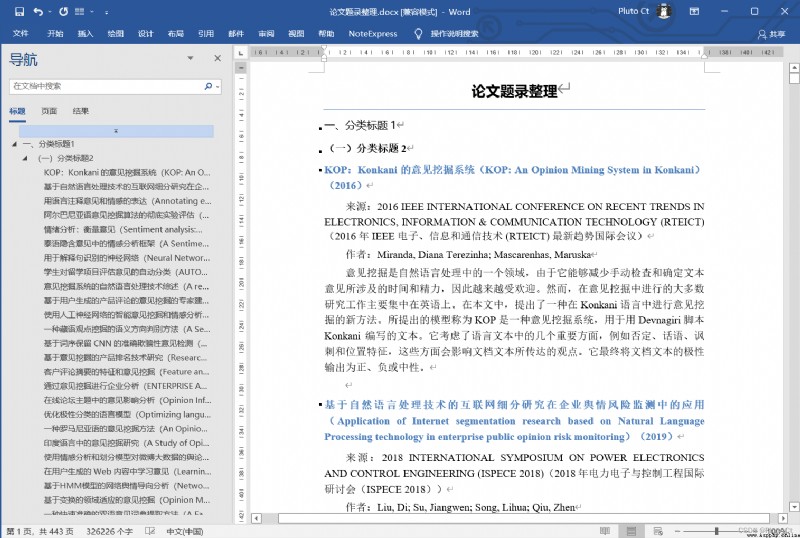This screenshot has width=800, height=538.
Task: Go to heading 优化极性分类的语言模型
Action: [127, 414]
